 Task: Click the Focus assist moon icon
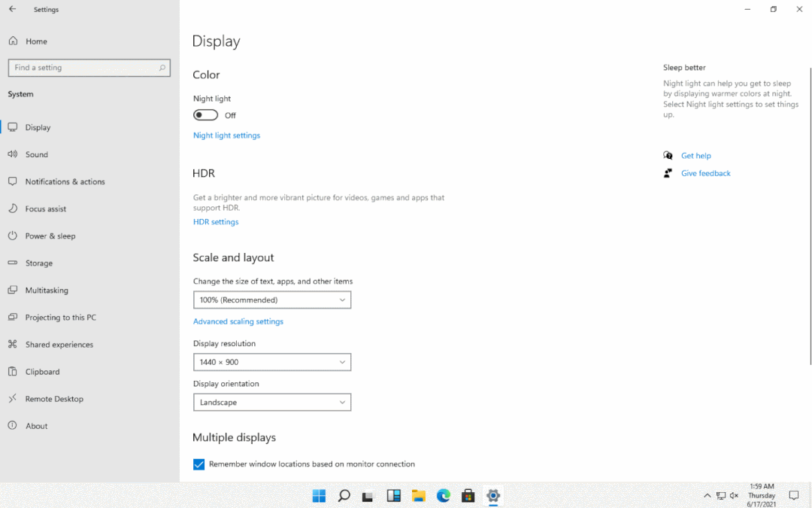tap(12, 208)
